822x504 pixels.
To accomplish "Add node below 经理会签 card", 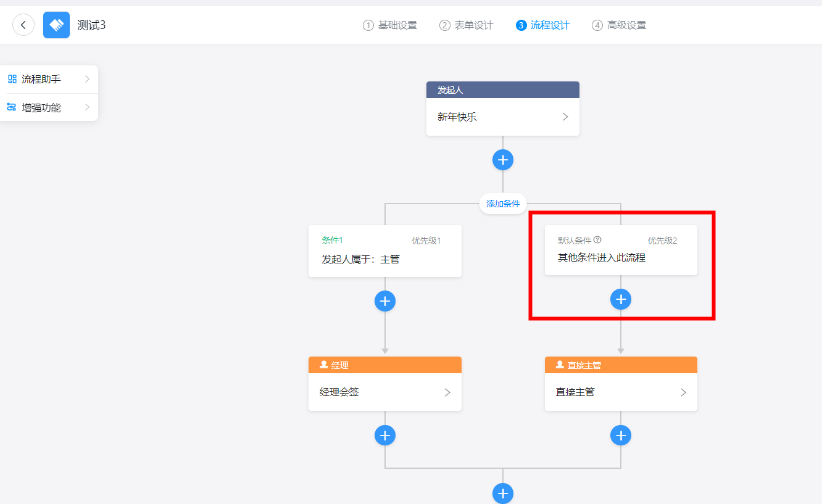I will click(385, 436).
